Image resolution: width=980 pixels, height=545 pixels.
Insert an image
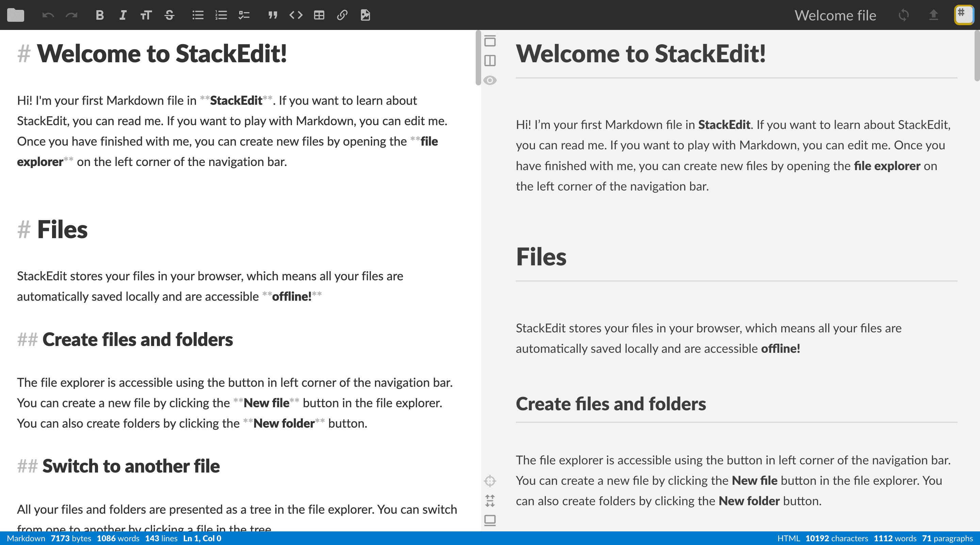[365, 15]
